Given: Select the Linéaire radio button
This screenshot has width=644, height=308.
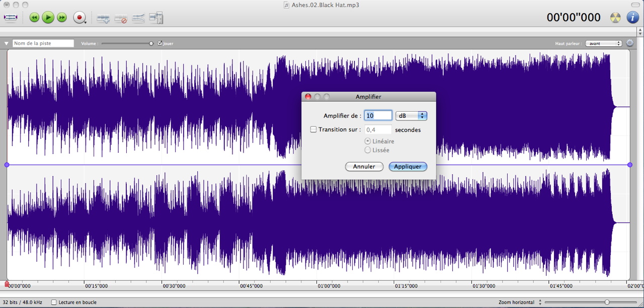Looking at the screenshot, I should (x=368, y=141).
